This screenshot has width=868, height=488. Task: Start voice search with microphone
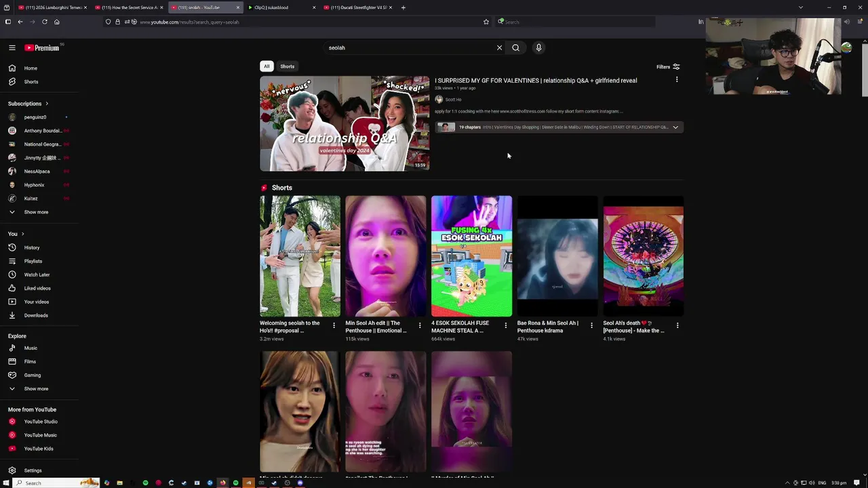[538, 47]
